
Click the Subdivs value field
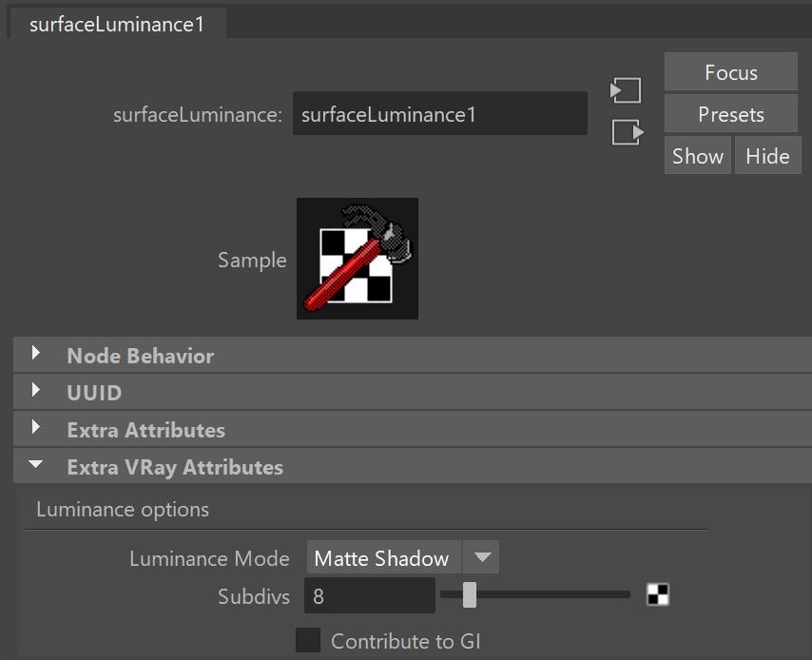click(x=370, y=595)
